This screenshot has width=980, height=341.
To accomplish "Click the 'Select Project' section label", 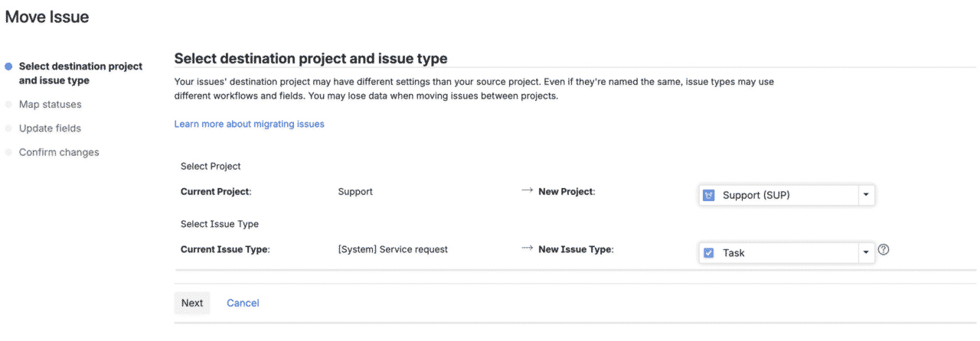I will (x=211, y=166).
